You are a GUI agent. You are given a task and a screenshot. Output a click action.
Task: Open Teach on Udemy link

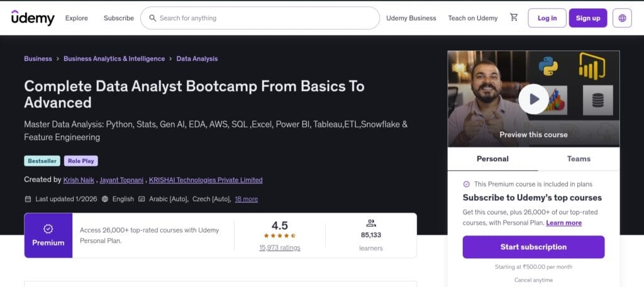click(x=473, y=18)
